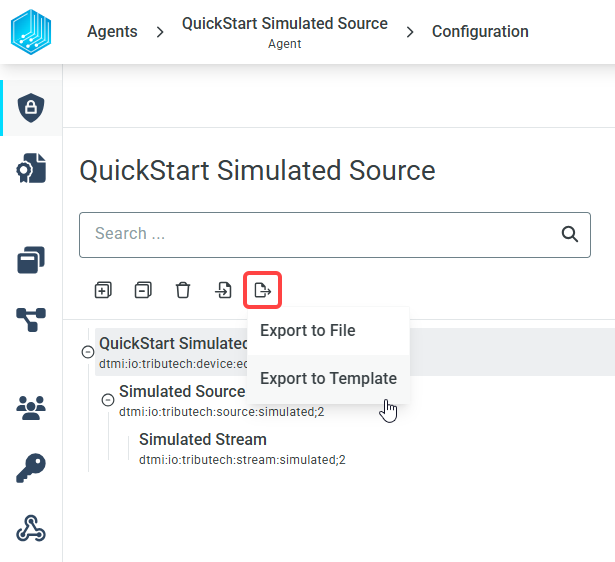Open the shield lock sidebar icon
Image resolution: width=615 pixels, height=562 pixels.
(x=31, y=108)
